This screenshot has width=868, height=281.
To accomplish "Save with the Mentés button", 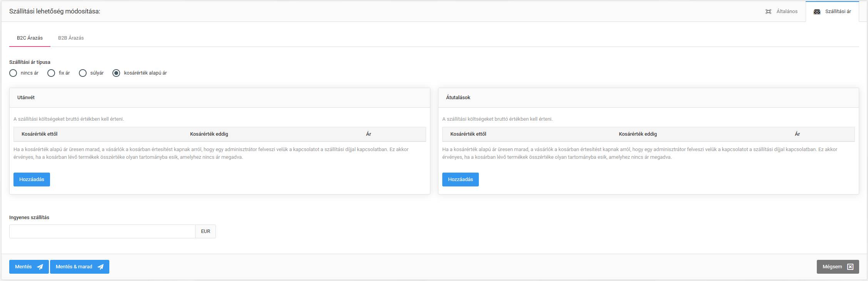I will tap(29, 267).
